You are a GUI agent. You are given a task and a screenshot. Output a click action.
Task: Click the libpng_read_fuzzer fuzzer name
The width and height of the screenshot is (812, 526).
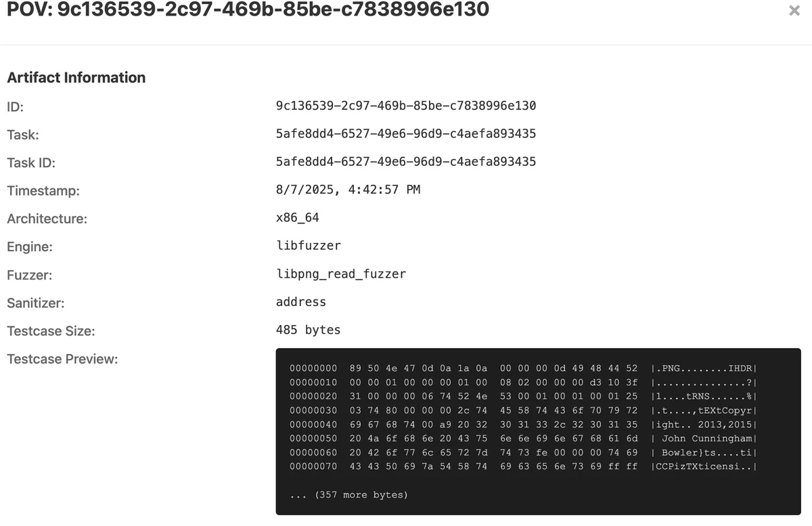click(x=341, y=274)
